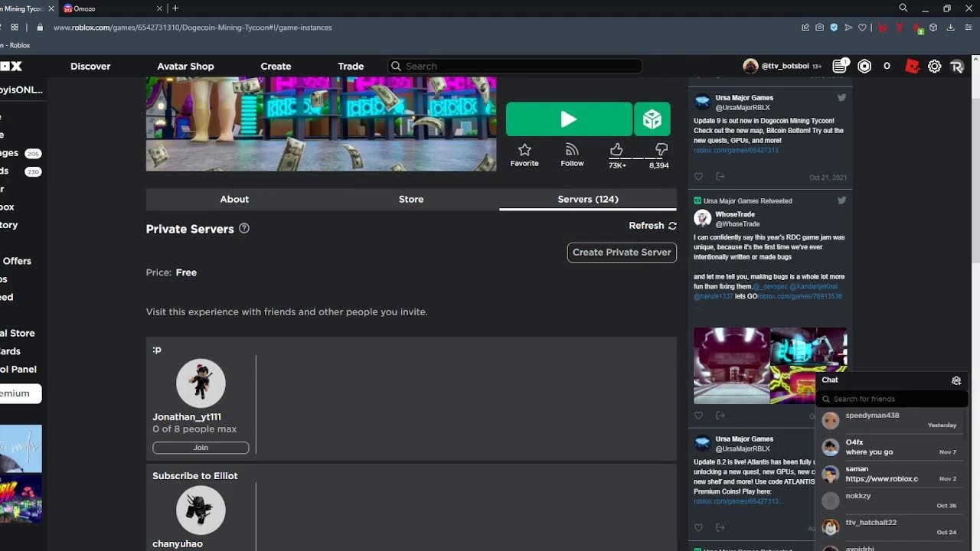Start the game with the green Play button

tap(569, 119)
